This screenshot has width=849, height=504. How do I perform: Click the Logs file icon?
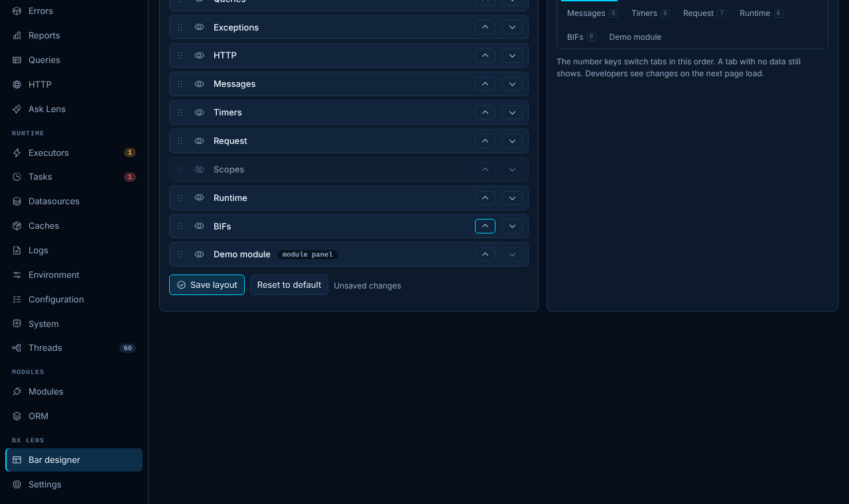pos(17,250)
